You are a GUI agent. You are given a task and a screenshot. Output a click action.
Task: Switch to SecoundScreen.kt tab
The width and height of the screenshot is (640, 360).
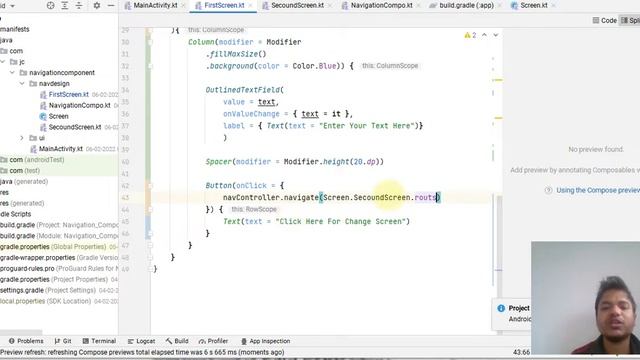click(297, 6)
